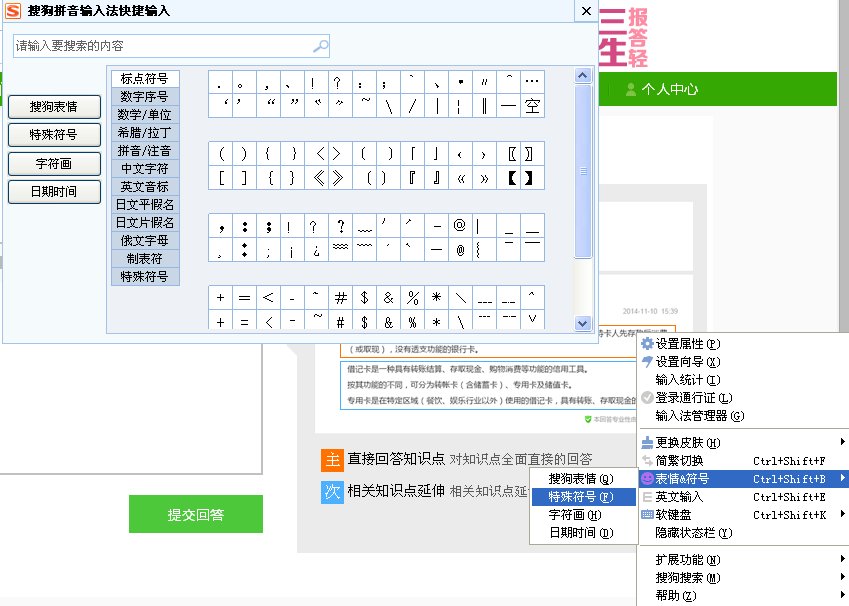Expand the 帮助 submenu
Viewport: 849px width, 606px height.
pos(678,594)
